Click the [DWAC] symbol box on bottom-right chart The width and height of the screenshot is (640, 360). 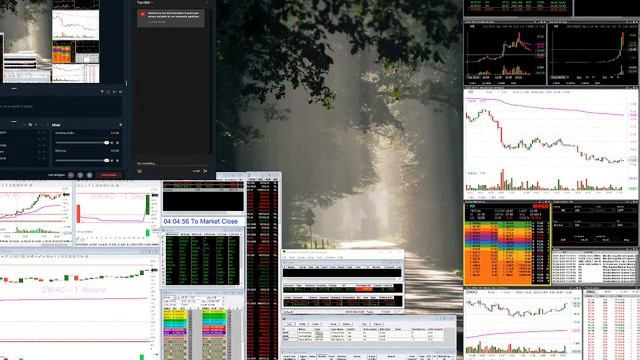tap(472, 292)
